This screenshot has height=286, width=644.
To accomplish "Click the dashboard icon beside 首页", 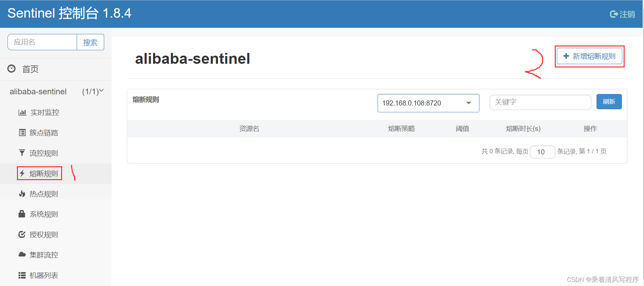I will pyautogui.click(x=12, y=69).
